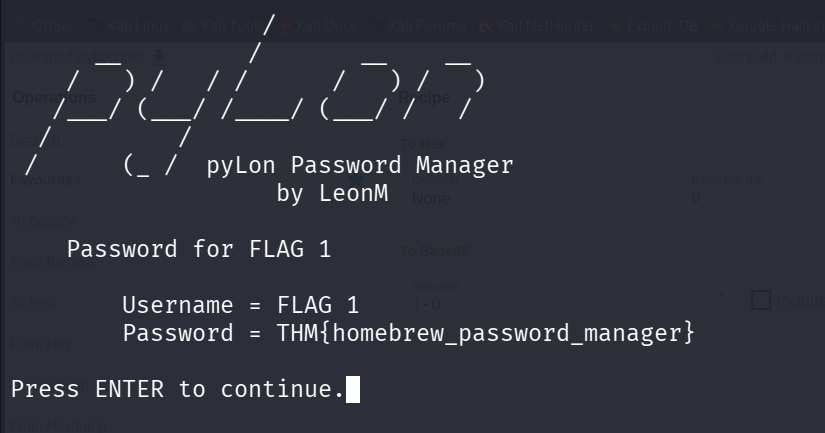Collapse the Favourites category
Screen dimensions: 825x433
click(x=46, y=180)
